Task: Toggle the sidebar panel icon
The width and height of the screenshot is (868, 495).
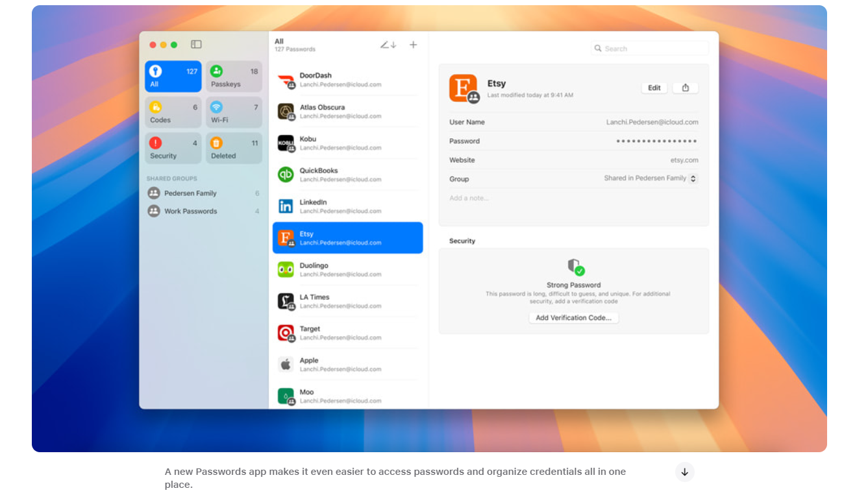Action: 196,44
